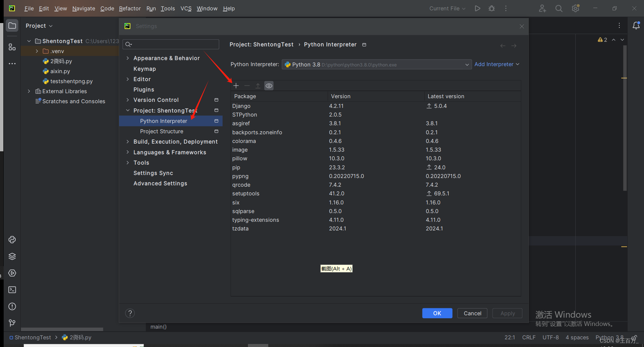This screenshot has height=347, width=644.
Task: Click the Settings help question mark icon
Action: tap(130, 313)
